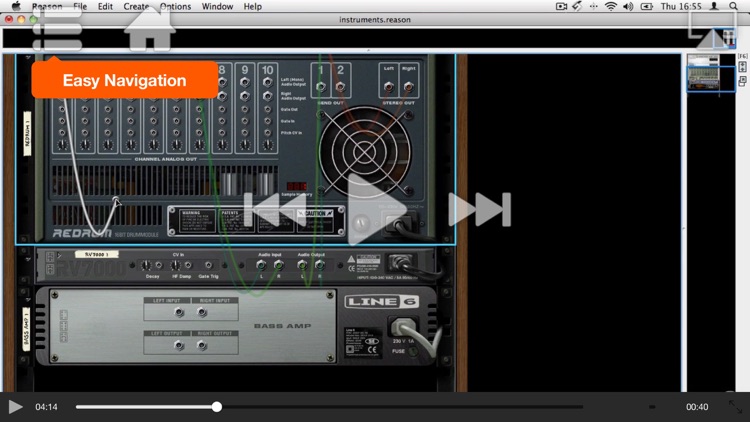The width and height of the screenshot is (750, 422).
Task: Click channel 10 Gate Out jack
Action: (267, 110)
